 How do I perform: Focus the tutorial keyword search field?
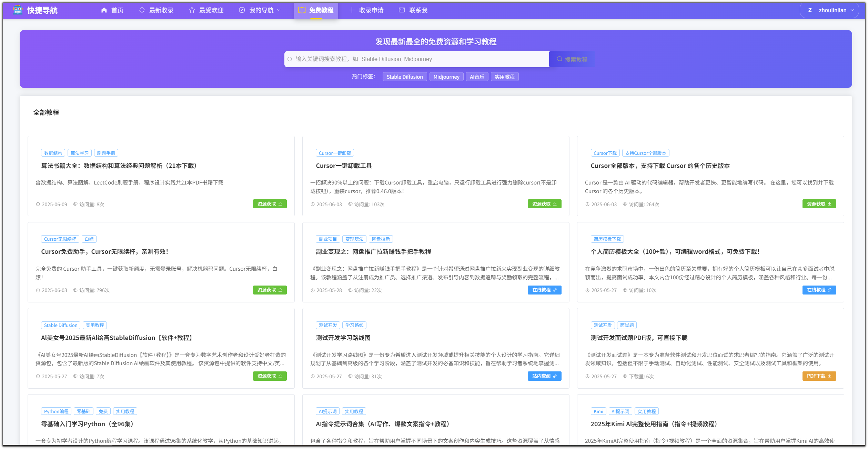416,59
